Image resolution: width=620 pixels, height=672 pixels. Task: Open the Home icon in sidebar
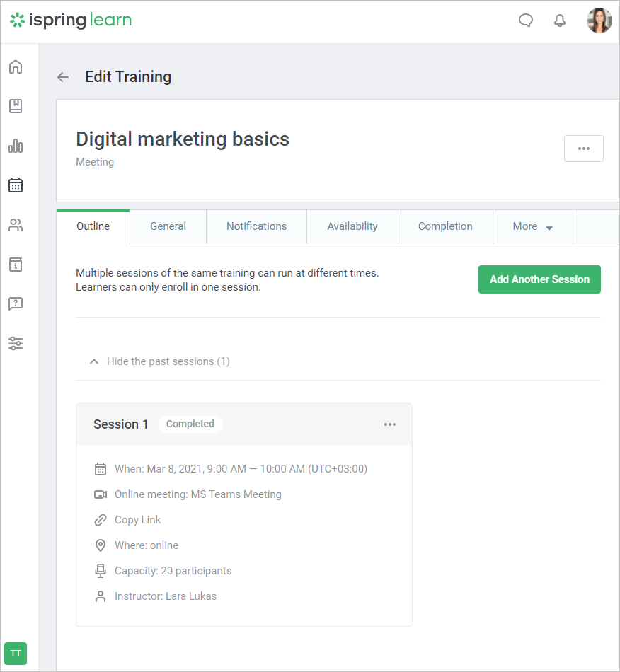[16, 67]
